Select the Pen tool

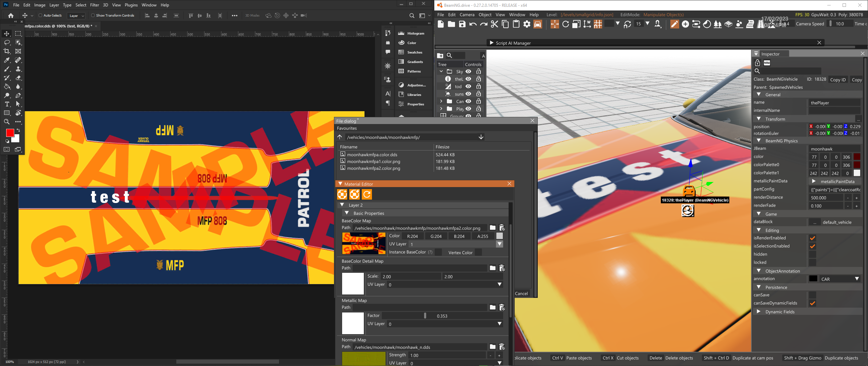pyautogui.click(x=18, y=95)
